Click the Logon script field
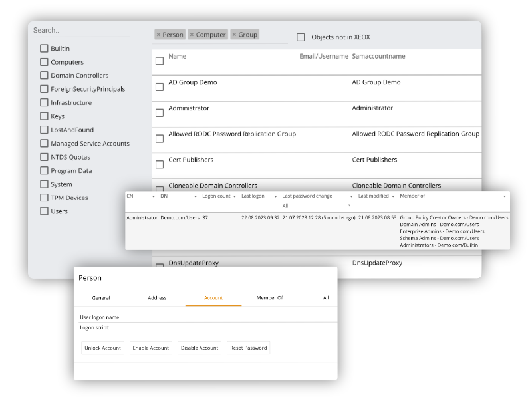This screenshot has width=532, height=399. click(208, 327)
